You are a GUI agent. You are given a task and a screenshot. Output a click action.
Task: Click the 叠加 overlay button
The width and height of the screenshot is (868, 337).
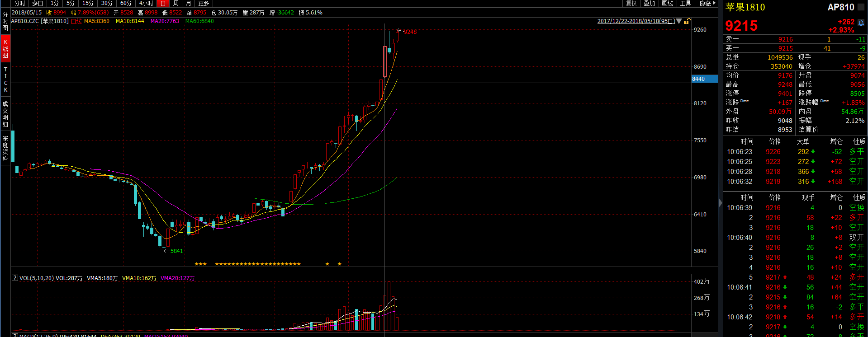click(650, 3)
